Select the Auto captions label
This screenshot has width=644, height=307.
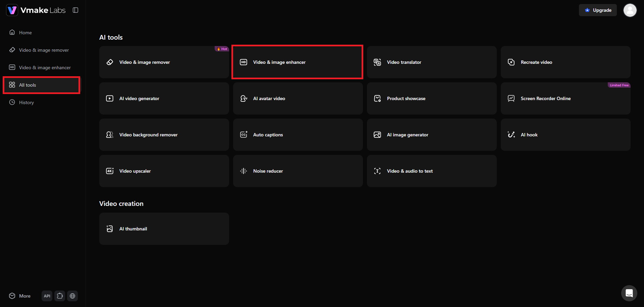point(268,135)
